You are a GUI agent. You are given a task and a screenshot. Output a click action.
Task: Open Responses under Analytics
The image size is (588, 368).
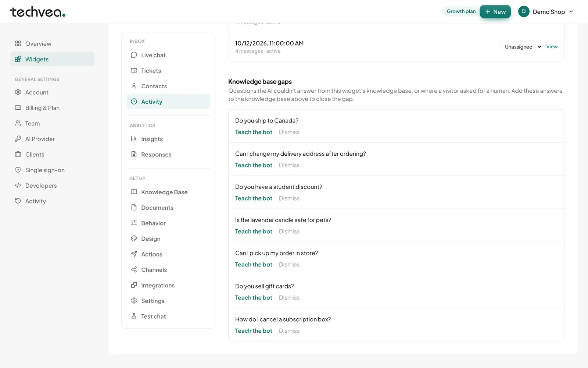(x=168, y=155)
